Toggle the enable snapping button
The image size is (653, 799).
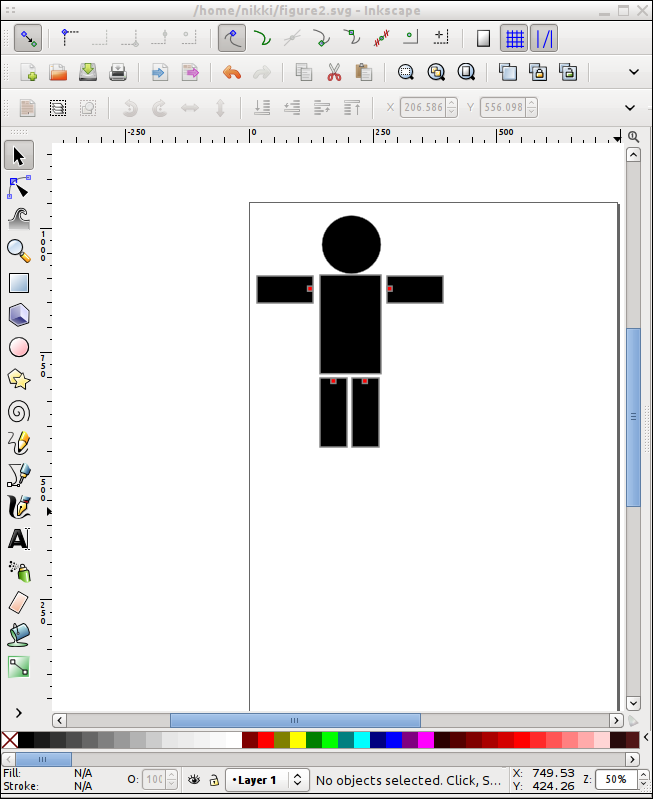coord(28,38)
